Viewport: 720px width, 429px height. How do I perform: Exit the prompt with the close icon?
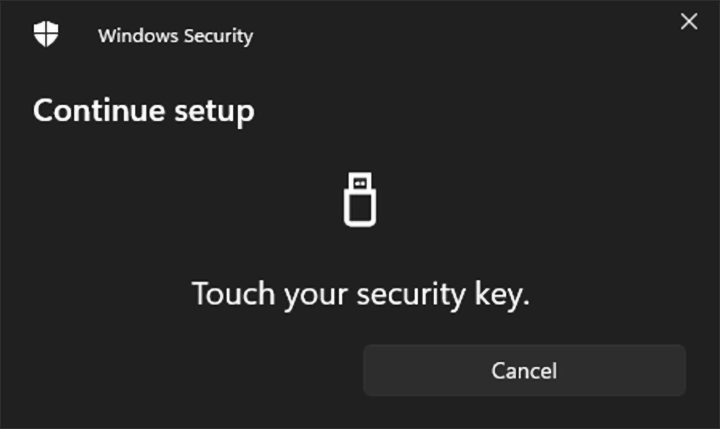point(689,22)
